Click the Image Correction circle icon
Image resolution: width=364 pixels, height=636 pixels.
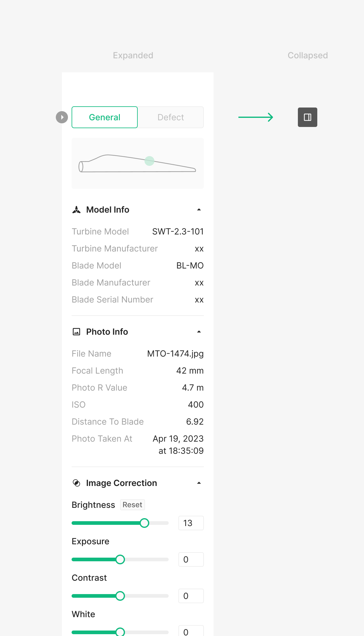tap(76, 483)
